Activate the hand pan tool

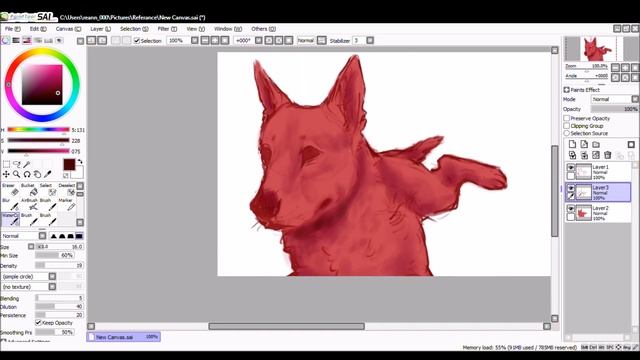point(37,174)
